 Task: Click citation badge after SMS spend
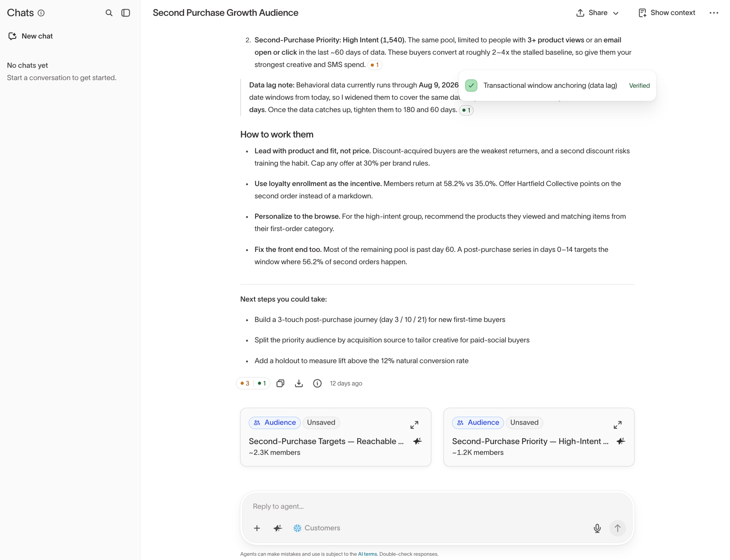pos(375,65)
